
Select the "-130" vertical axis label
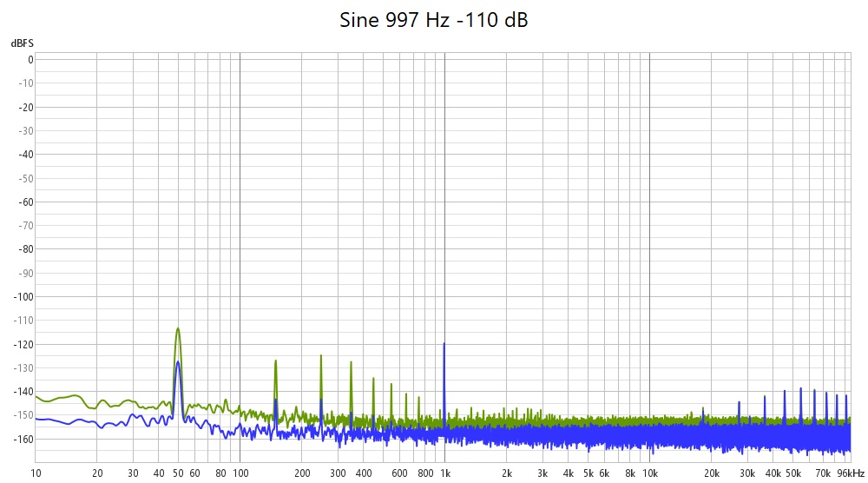23,367
